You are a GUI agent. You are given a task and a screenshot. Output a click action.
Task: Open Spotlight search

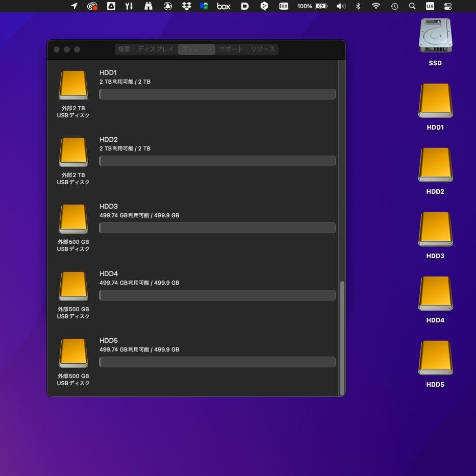click(x=412, y=6)
